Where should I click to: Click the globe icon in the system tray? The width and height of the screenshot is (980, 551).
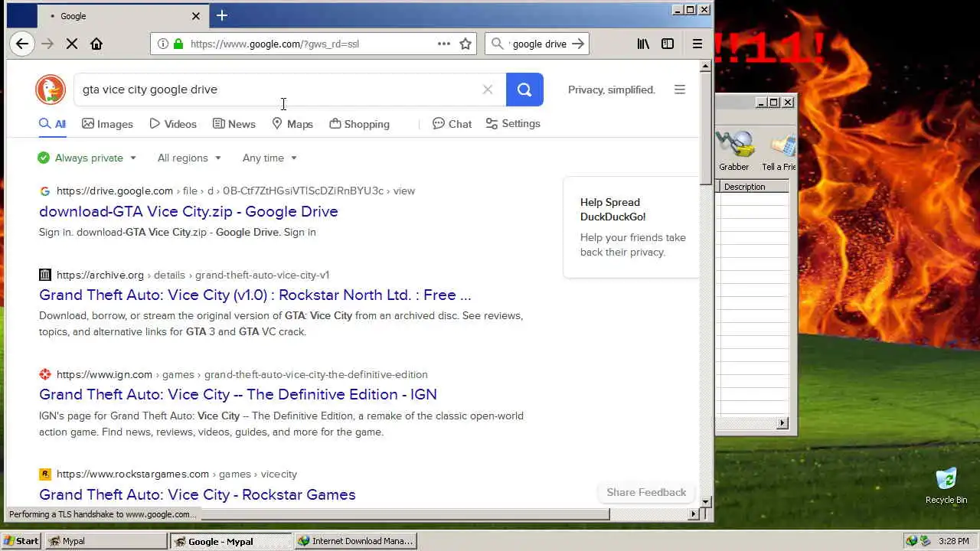911,541
